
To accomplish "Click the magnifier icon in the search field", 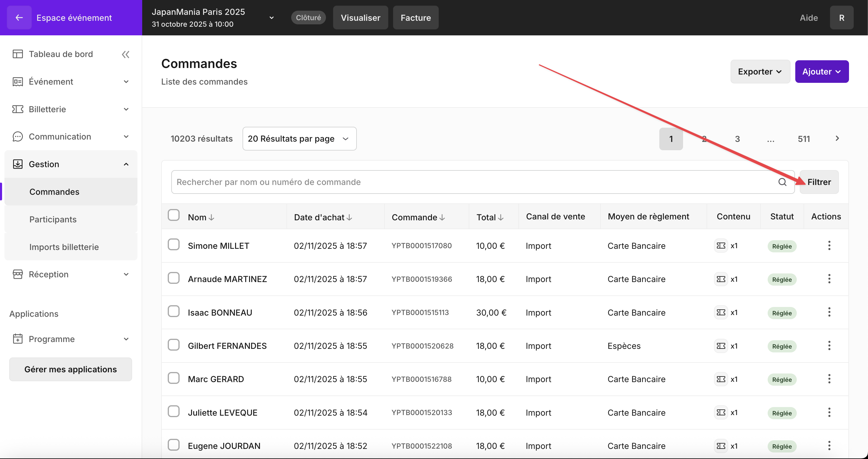I will pos(782,182).
